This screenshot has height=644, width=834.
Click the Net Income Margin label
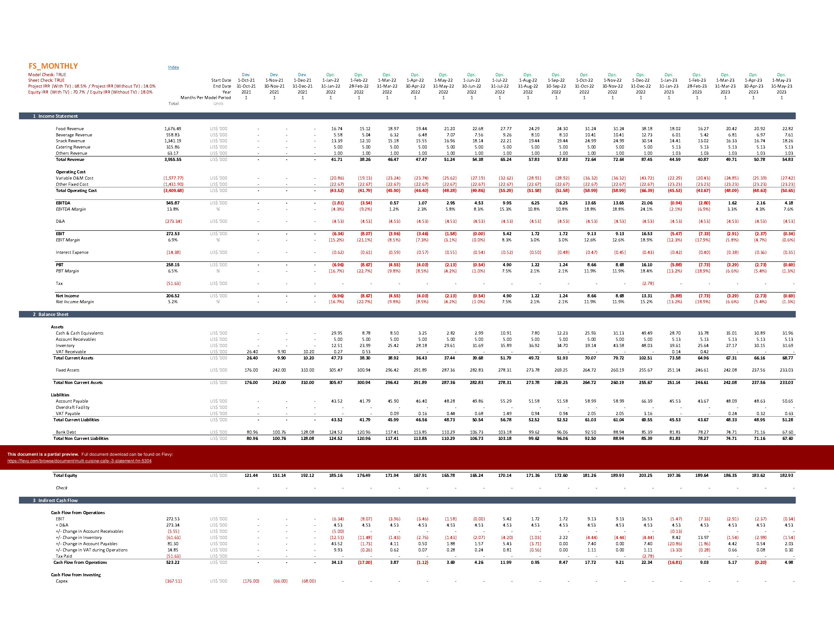pyautogui.click(x=75, y=302)
